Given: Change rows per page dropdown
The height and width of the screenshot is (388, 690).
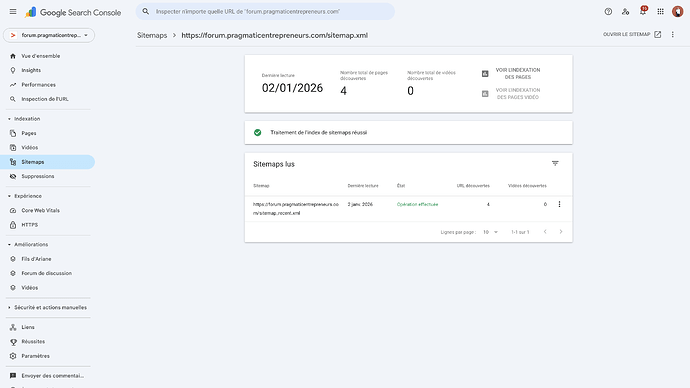Looking at the screenshot, I should (x=490, y=232).
